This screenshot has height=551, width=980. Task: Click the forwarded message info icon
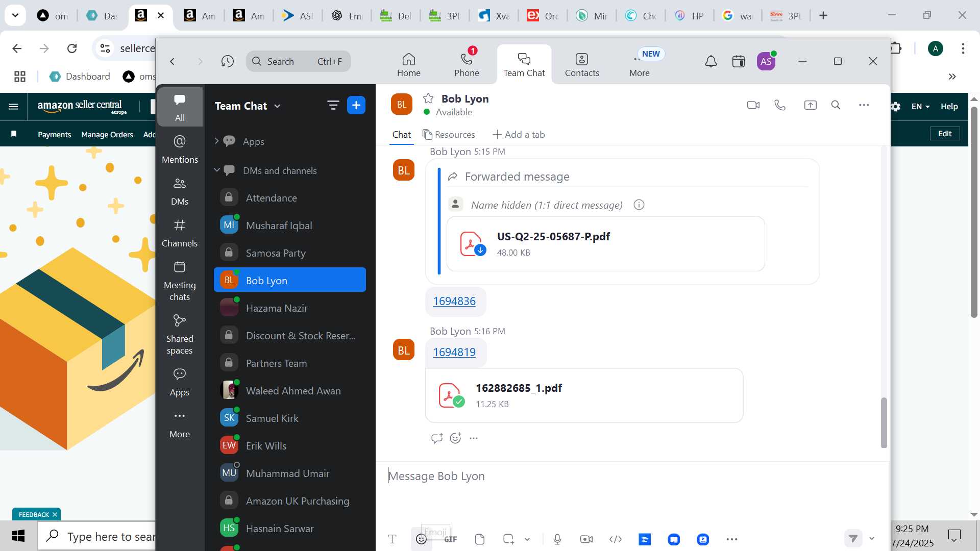[x=639, y=205]
